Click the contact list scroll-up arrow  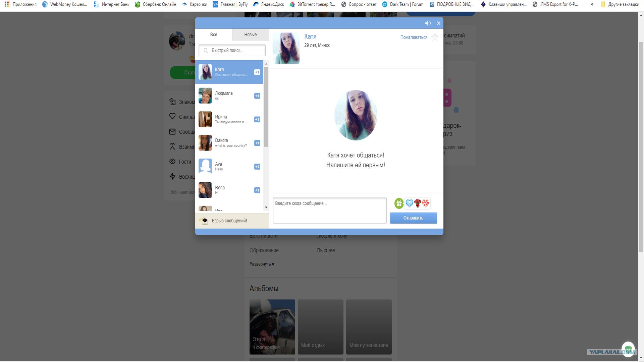click(x=266, y=64)
